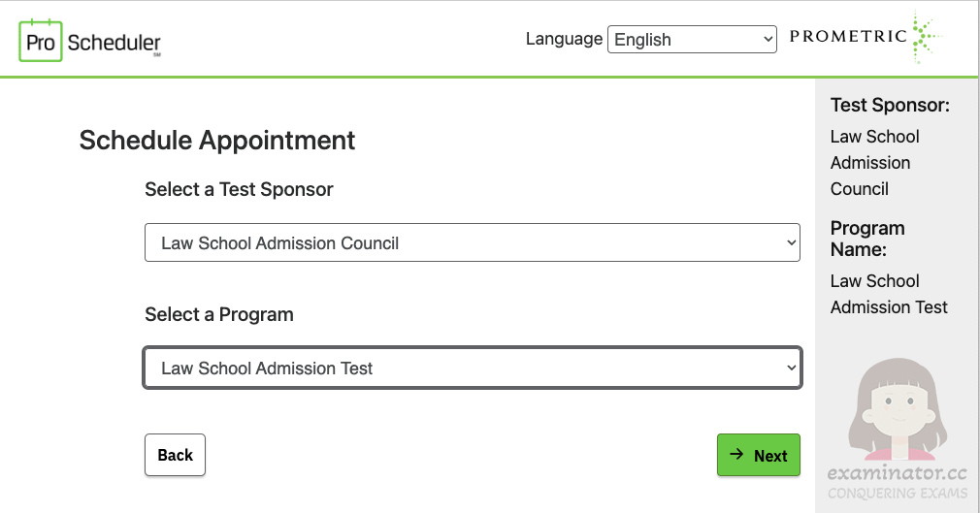The image size is (980, 513).
Task: Click the Select a Program label
Action: (x=218, y=314)
